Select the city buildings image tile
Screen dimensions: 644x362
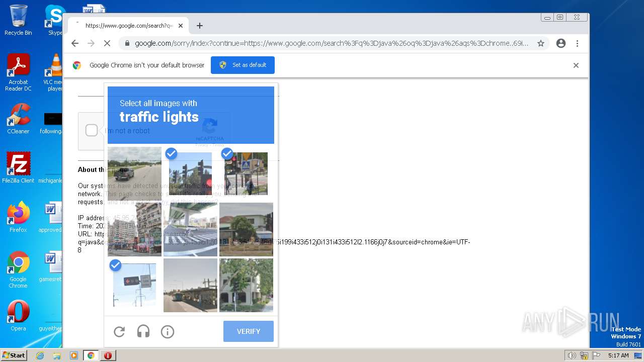(x=134, y=229)
